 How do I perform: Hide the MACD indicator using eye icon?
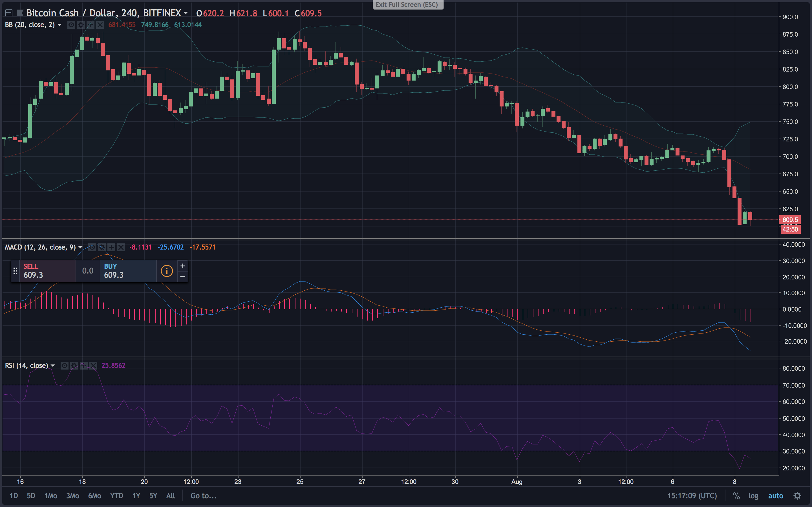92,248
